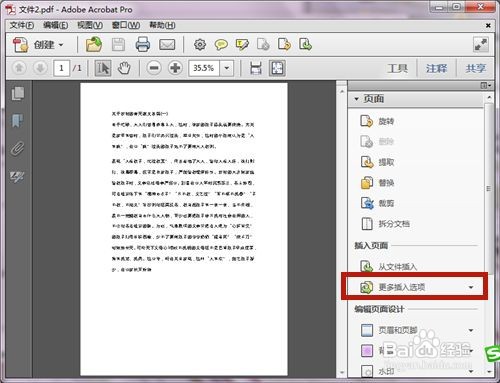Click the delete page toolbar icon
500x383 pixels.
(263, 45)
